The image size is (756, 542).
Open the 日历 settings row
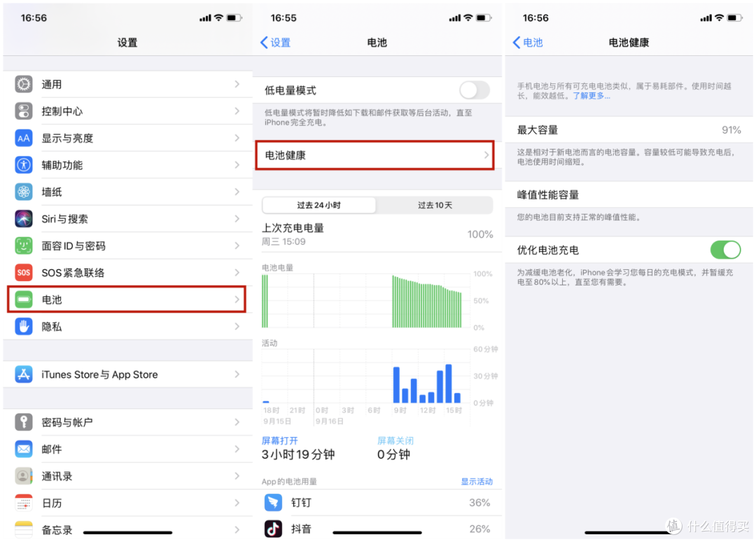coord(128,503)
